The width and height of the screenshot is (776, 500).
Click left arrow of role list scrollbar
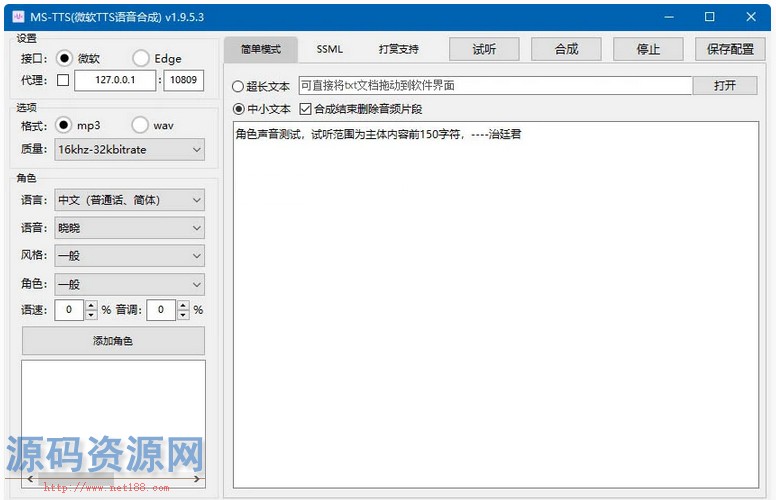tap(31, 479)
